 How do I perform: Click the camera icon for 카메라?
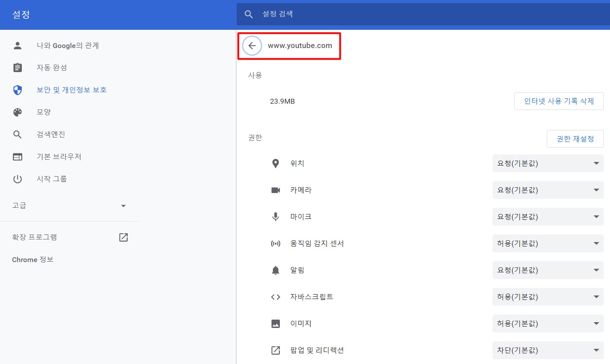[275, 190]
